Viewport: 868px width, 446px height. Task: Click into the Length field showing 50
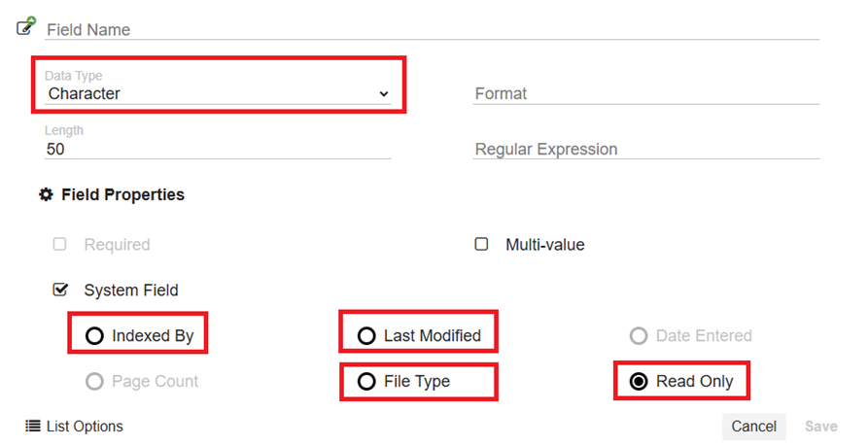(218, 149)
